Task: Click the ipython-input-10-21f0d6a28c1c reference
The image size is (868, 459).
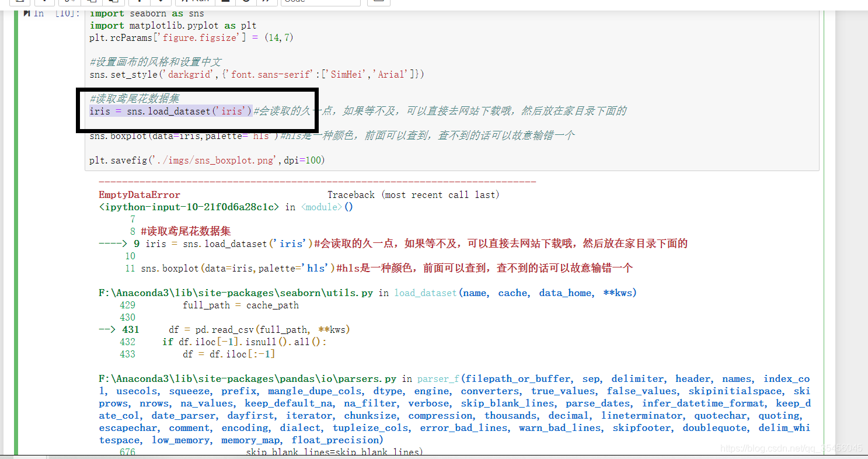Action: (x=189, y=207)
